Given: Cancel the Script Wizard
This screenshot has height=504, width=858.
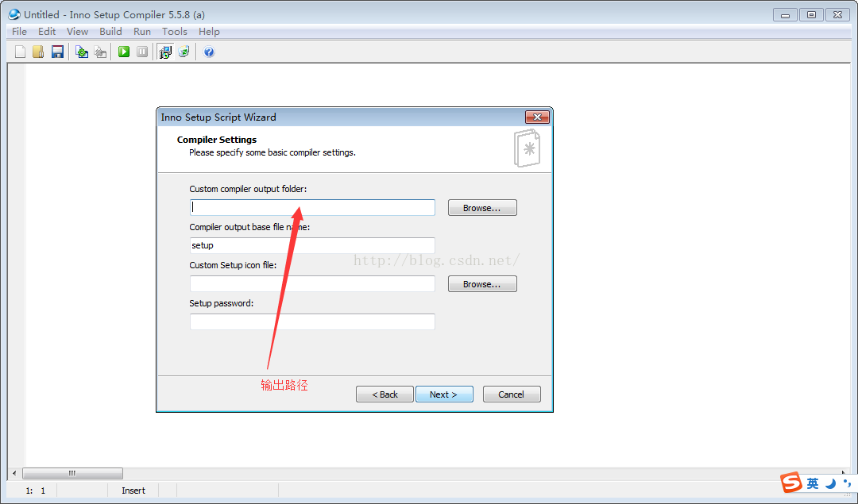Looking at the screenshot, I should click(x=512, y=394).
